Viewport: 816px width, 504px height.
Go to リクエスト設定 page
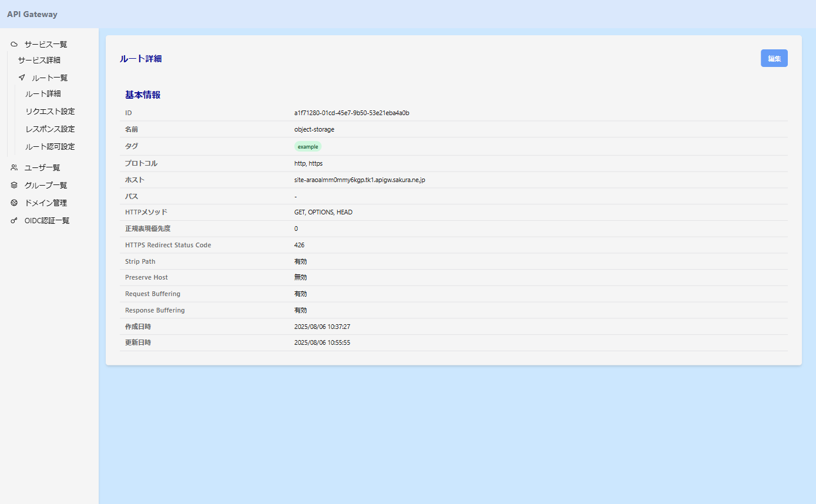coord(50,112)
